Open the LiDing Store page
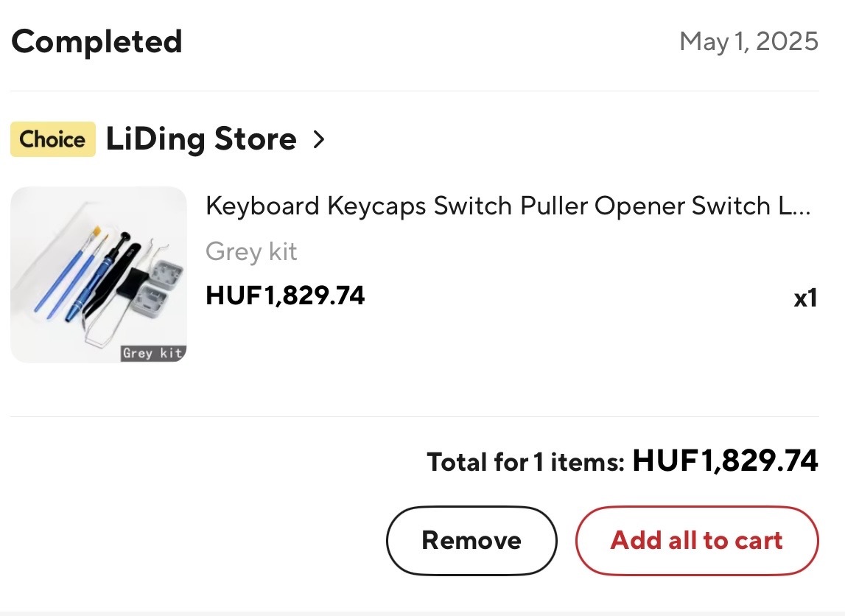The image size is (845, 616). click(x=201, y=139)
